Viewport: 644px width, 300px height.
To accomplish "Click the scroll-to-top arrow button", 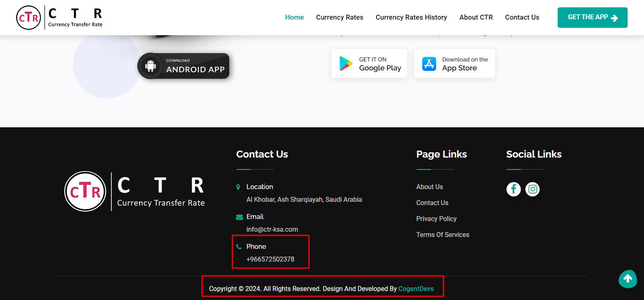I will point(628,279).
